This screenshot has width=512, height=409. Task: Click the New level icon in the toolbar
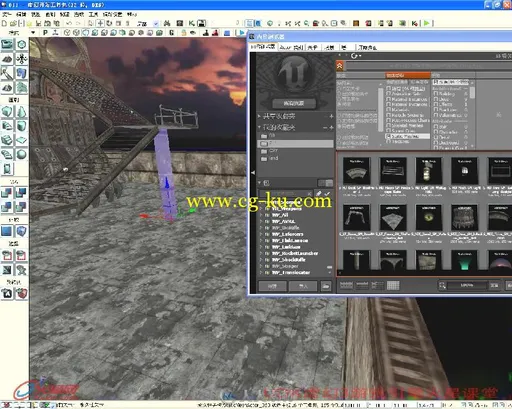pos(4,23)
